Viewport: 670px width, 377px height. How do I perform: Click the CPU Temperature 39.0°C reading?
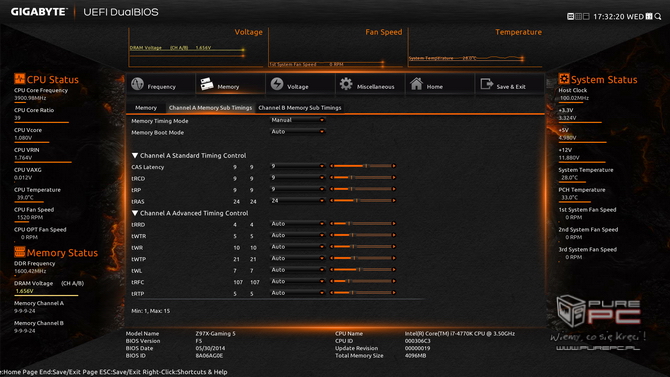pos(25,197)
